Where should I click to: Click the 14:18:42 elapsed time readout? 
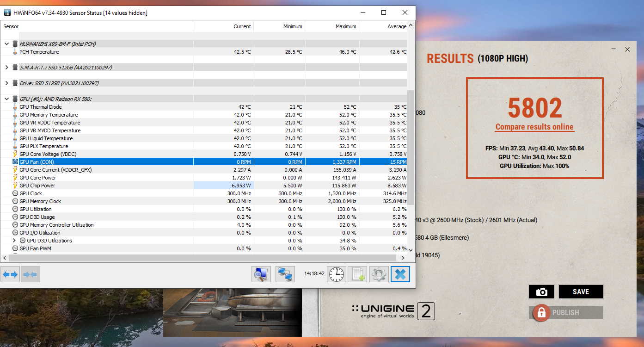[314, 273]
